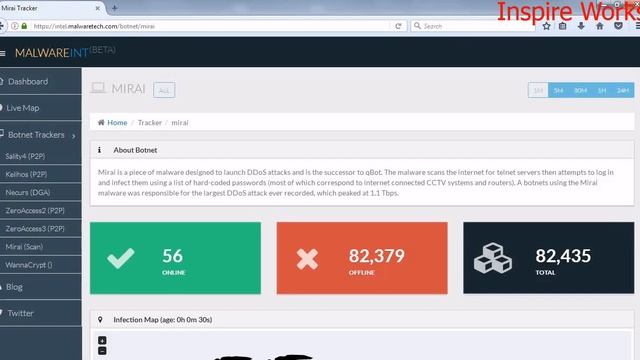Click the mirai breadcrumb
Screen dimensions: 640x360
(180, 122)
